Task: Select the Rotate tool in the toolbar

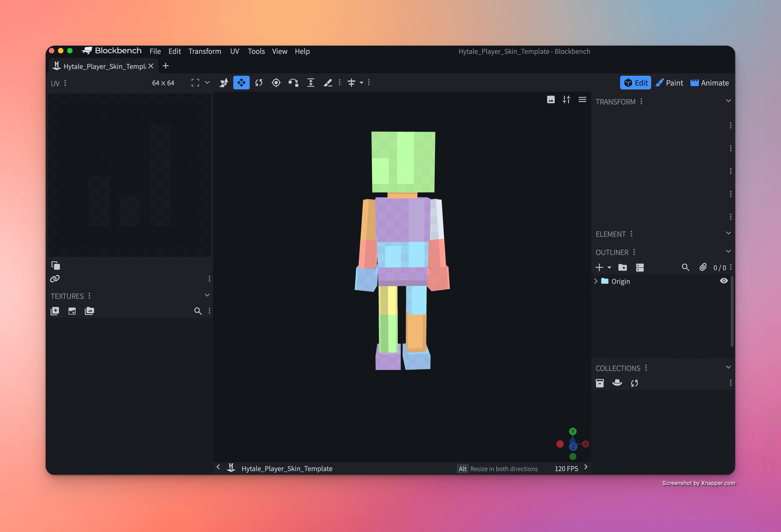Action: pos(259,83)
